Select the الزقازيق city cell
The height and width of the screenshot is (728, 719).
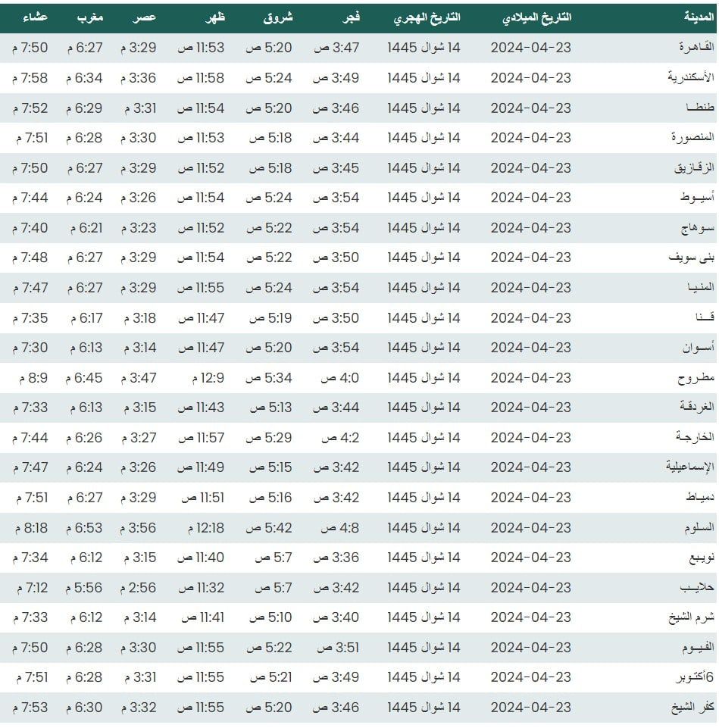click(x=694, y=167)
